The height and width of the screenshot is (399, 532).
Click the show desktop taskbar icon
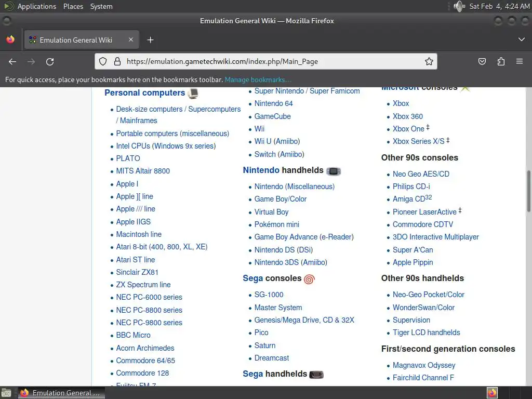(6, 393)
